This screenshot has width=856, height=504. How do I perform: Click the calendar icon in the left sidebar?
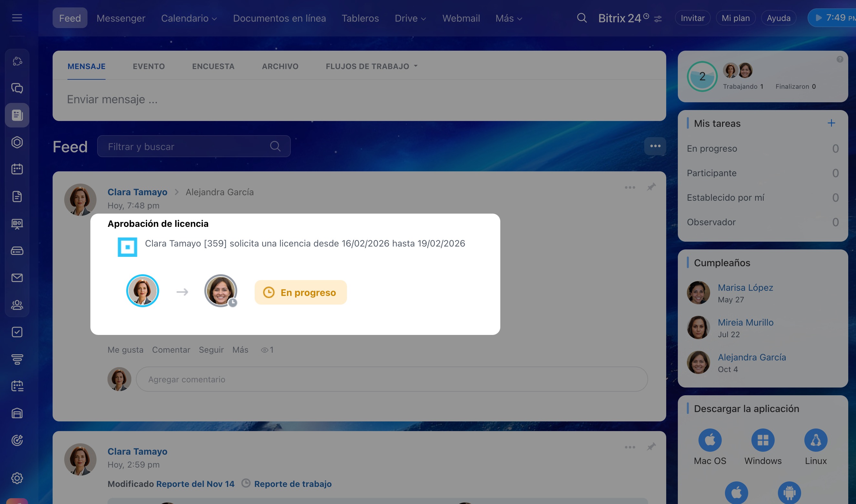(17, 169)
